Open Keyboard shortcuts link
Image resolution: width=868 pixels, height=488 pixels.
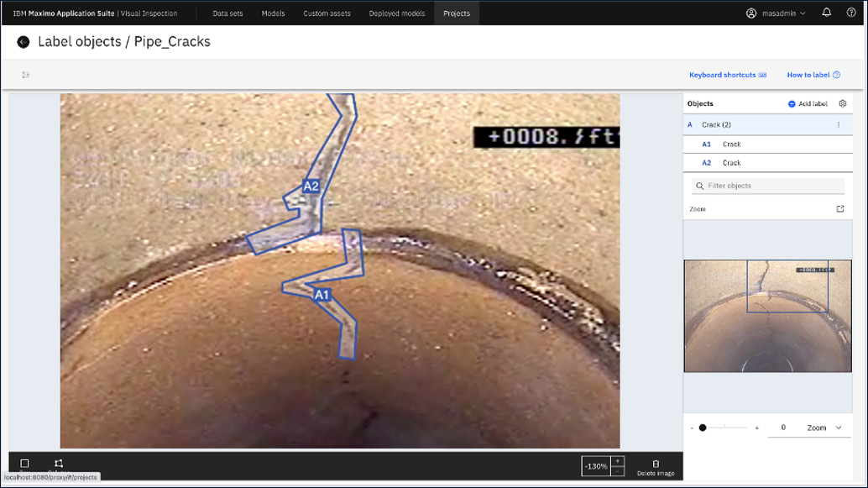(x=728, y=75)
